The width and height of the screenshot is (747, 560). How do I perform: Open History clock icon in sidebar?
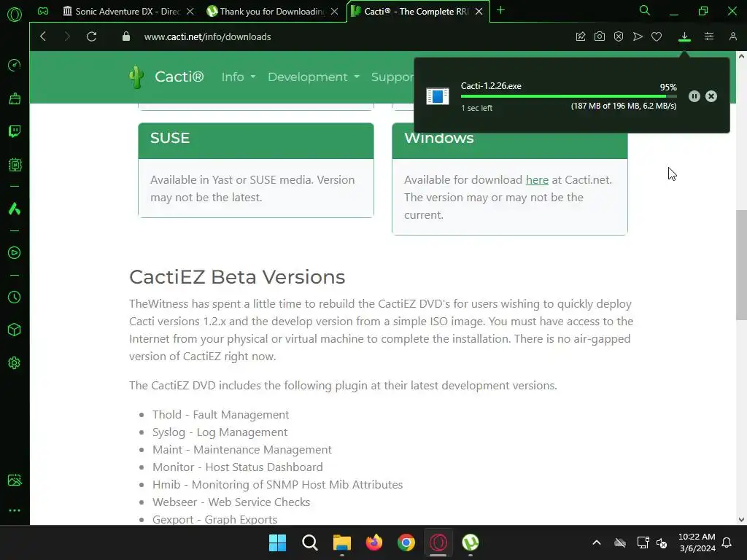[x=15, y=297]
